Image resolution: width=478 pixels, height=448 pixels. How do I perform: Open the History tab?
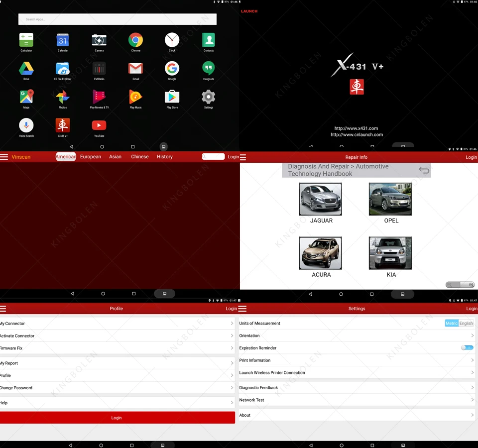(x=165, y=157)
